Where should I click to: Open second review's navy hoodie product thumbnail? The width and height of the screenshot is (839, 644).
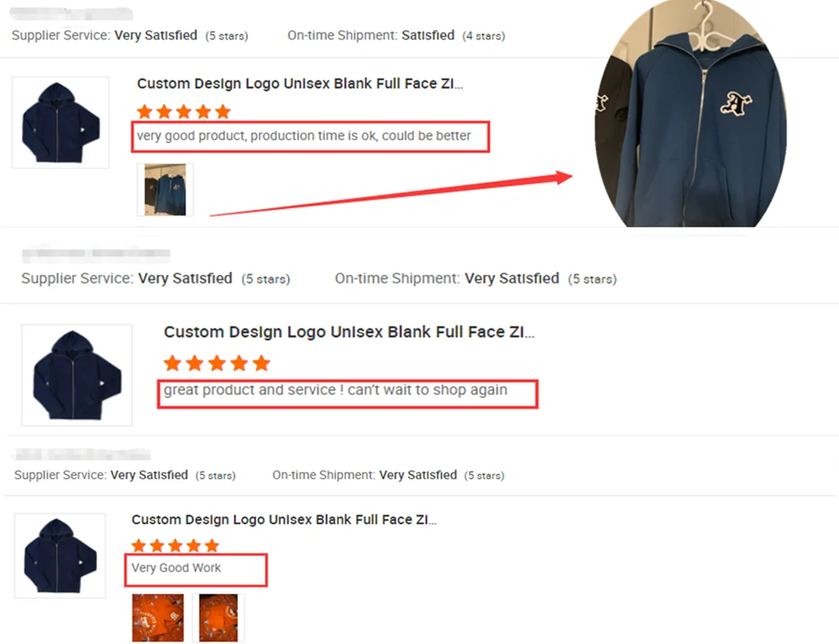pyautogui.click(x=76, y=375)
